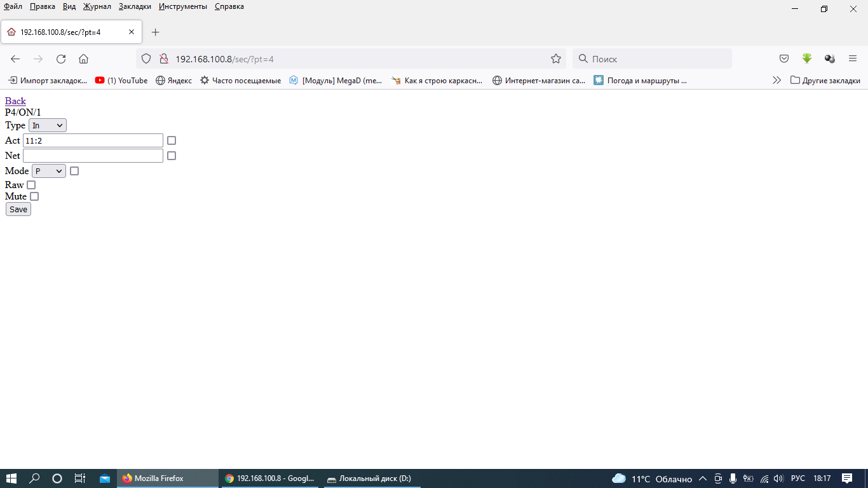Open the Файл menu
Screen dimensions: 868x488
[x=13, y=6]
